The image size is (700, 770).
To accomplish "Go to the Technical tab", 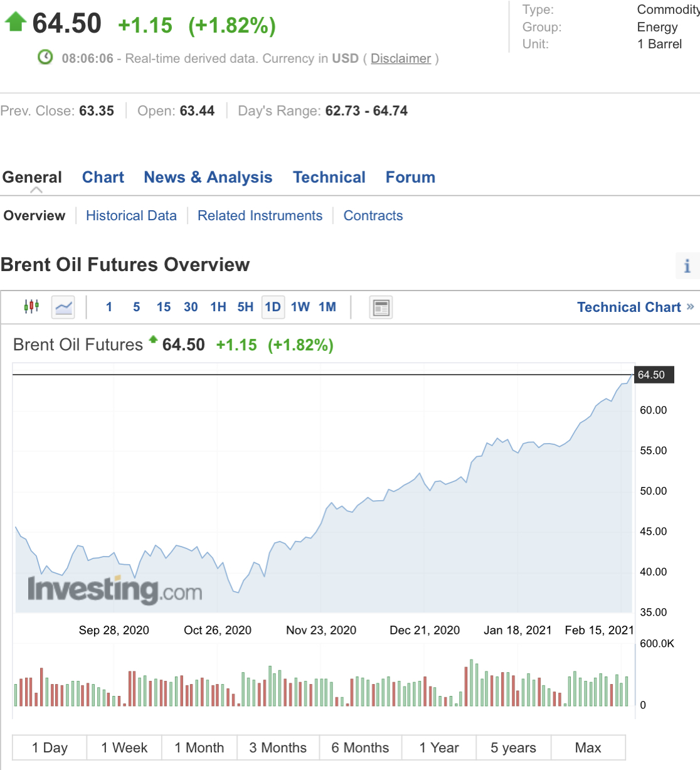I will tap(329, 178).
